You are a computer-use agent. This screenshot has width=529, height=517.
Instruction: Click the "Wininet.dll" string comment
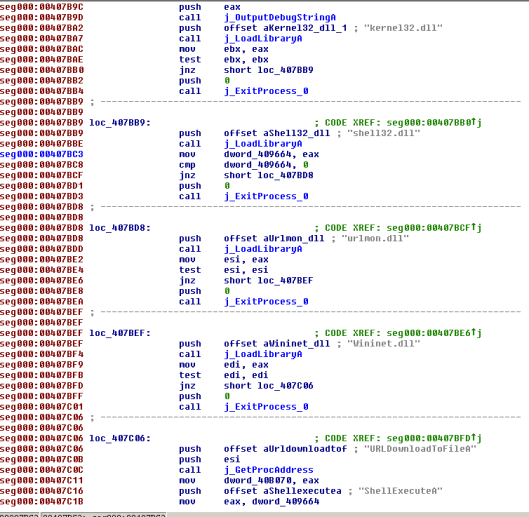point(383,344)
